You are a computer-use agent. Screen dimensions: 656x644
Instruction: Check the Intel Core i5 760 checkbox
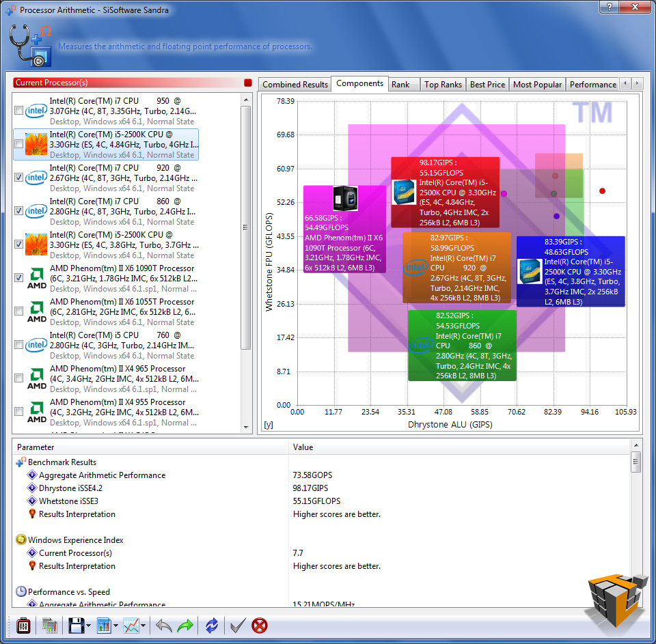19,345
